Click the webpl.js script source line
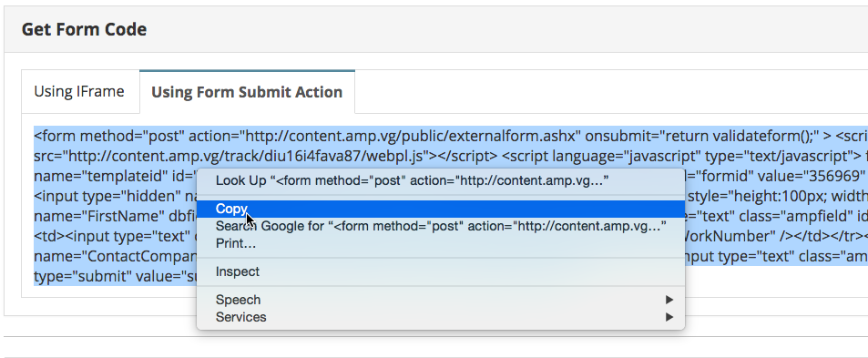This screenshot has height=358, width=868. click(x=451, y=156)
